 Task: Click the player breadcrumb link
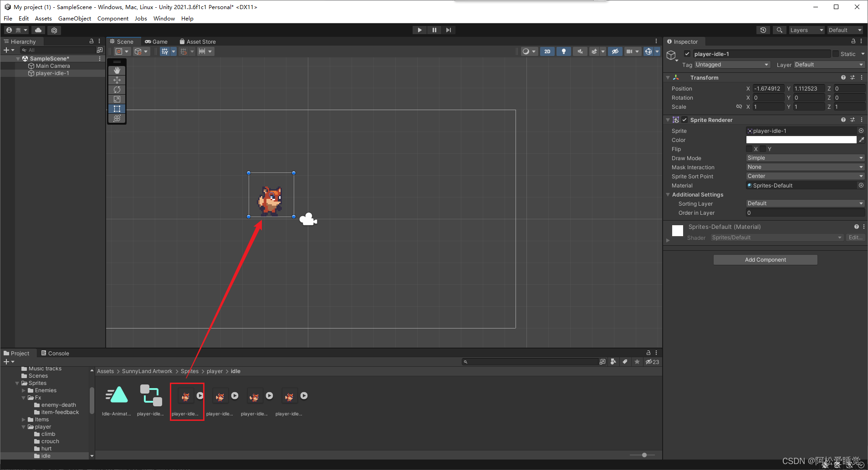click(214, 372)
